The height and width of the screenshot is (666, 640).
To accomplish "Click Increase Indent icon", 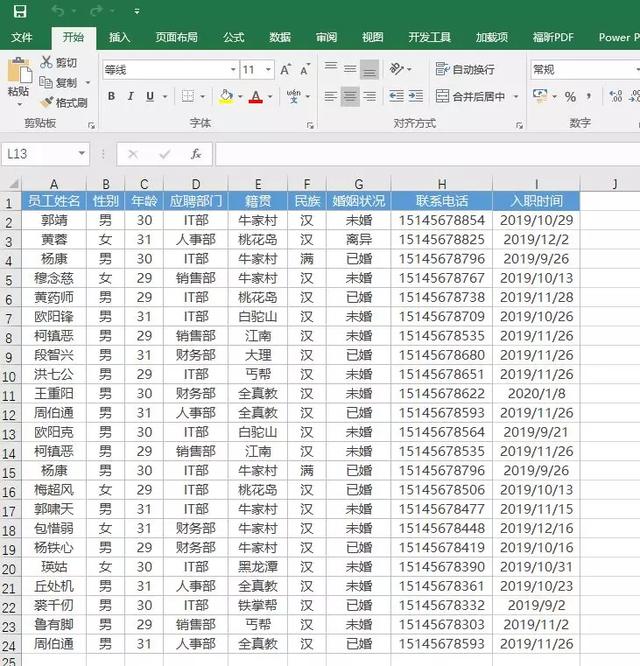I will (x=416, y=96).
